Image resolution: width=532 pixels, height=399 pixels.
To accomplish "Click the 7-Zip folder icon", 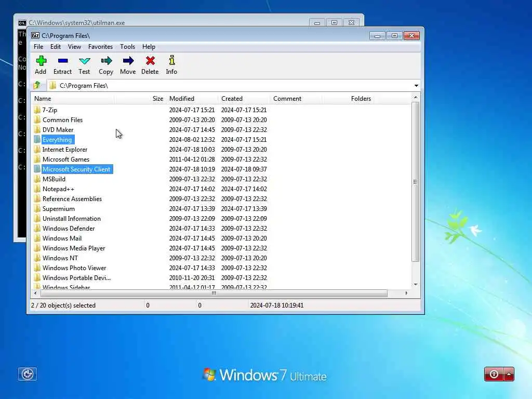I will (x=37, y=110).
